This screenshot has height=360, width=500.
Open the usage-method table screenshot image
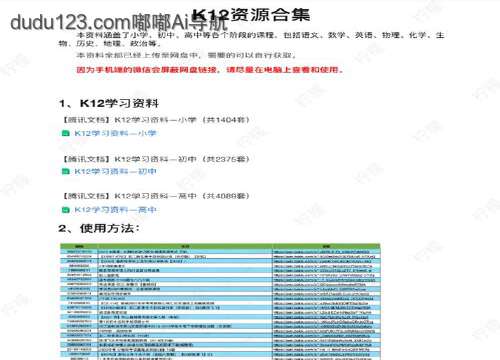[x=220, y=301]
